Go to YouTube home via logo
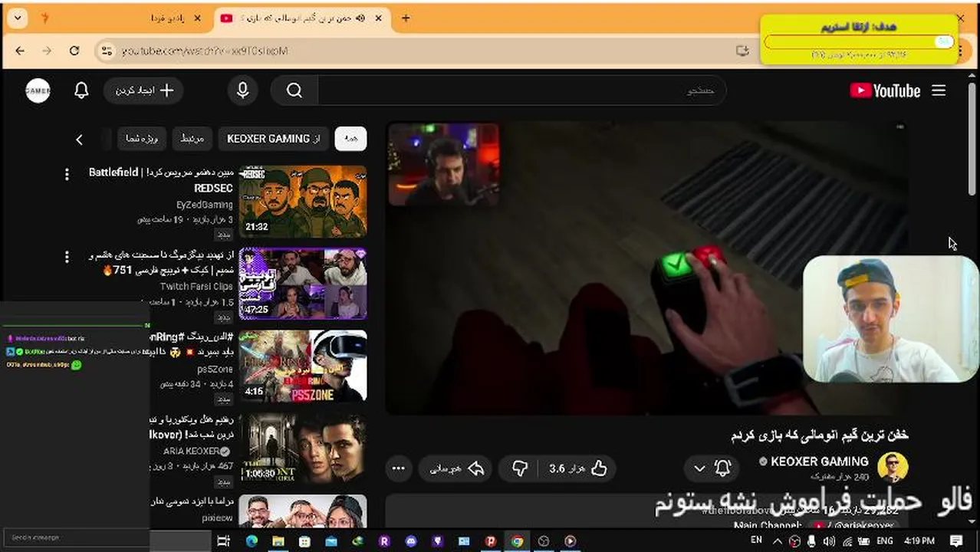Screen dimensions: 980x552 click(885, 90)
